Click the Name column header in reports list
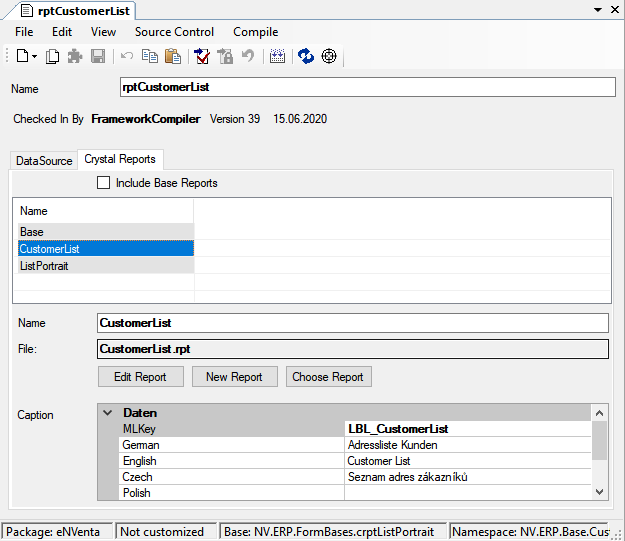Screen dimensions: 625x541 click(x=104, y=211)
